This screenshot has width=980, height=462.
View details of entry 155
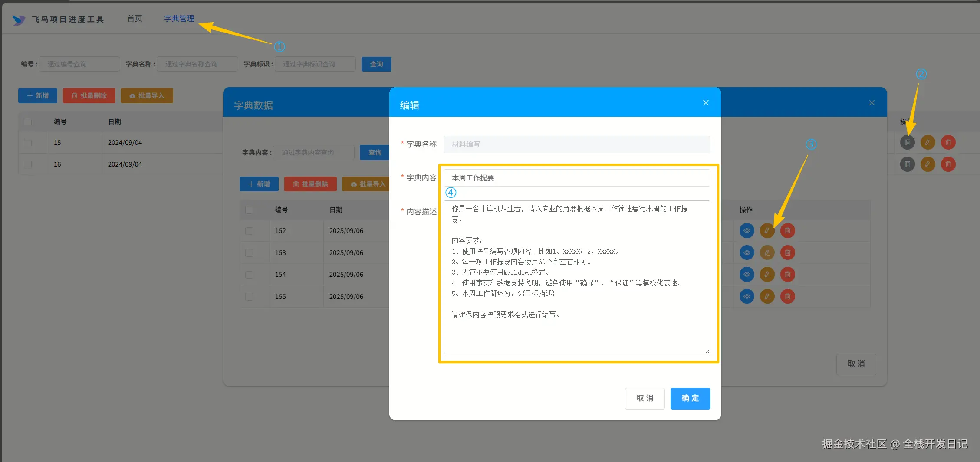click(x=747, y=296)
